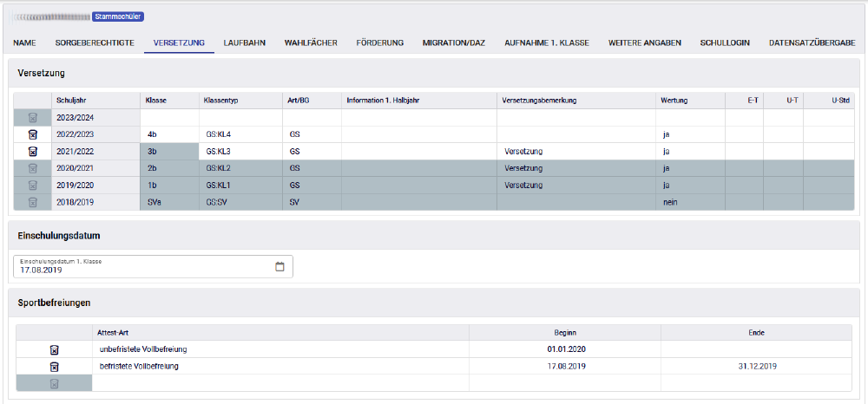Screen dimensions: 868x404
Task: Click the Beginn date 01.01.2020 cell
Action: 564,349
